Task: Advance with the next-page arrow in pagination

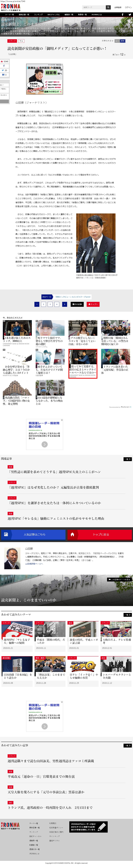Action: click(x=65, y=304)
